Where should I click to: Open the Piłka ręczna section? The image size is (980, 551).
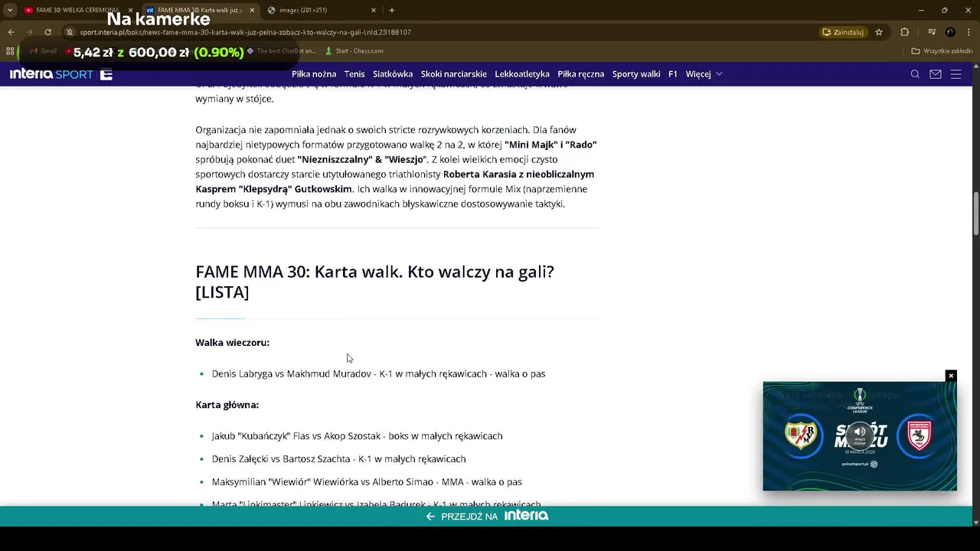[x=580, y=74]
